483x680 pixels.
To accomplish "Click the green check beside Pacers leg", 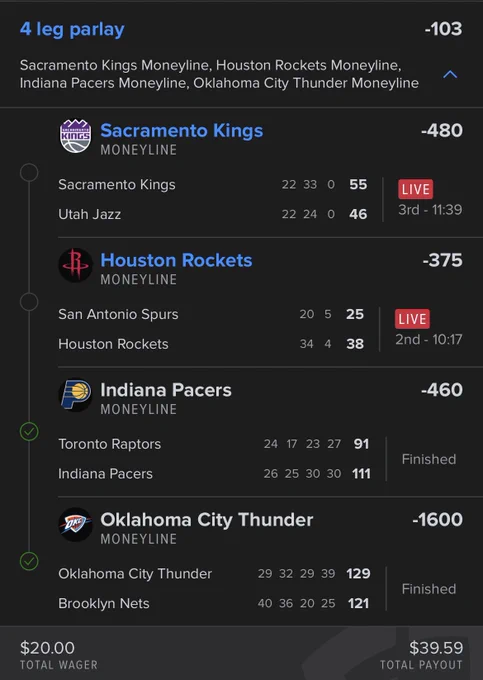I will [29, 432].
